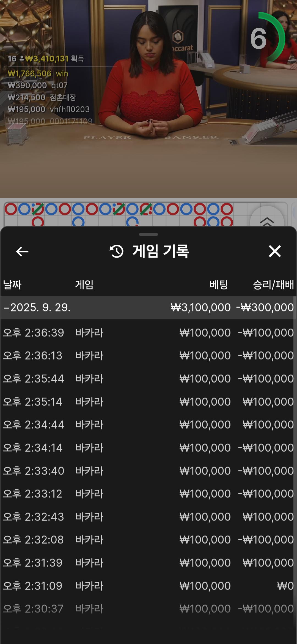Collapse the 2025. 9. 29. date group
The height and width of the screenshot is (644, 297).
pyautogui.click(x=37, y=307)
